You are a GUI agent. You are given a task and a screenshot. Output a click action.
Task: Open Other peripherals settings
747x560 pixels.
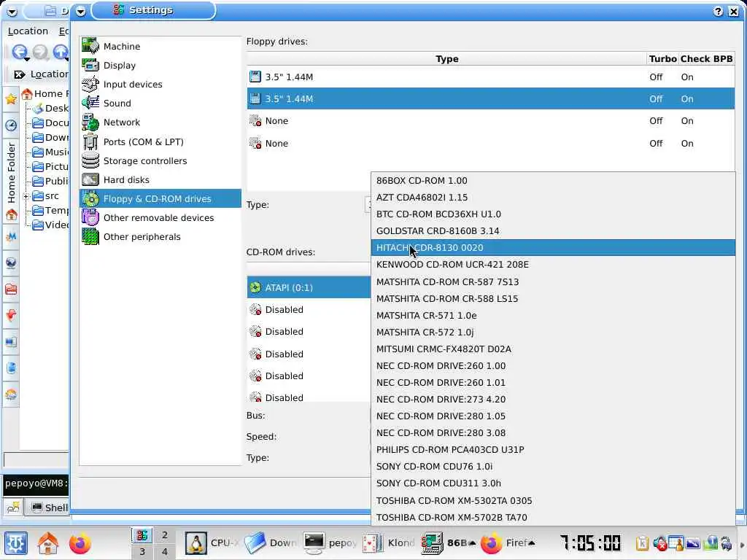coord(160,237)
